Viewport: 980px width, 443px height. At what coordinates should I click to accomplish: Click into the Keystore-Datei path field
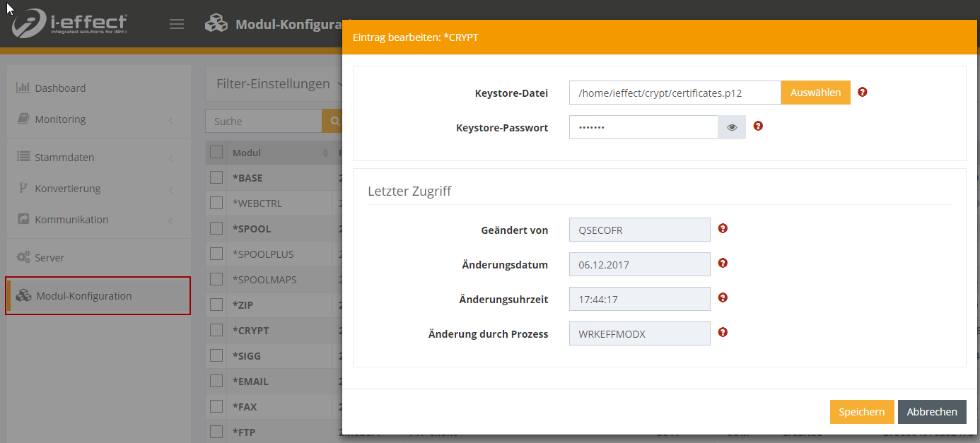coord(674,93)
